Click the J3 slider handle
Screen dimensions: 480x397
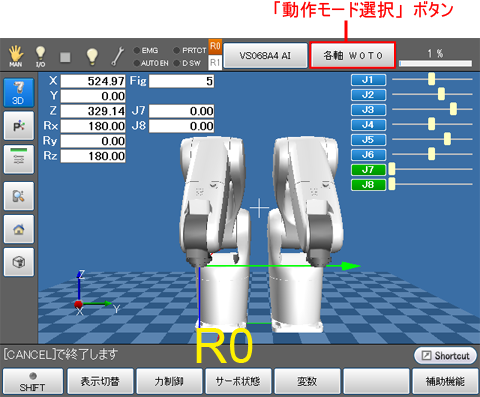[x=453, y=109]
